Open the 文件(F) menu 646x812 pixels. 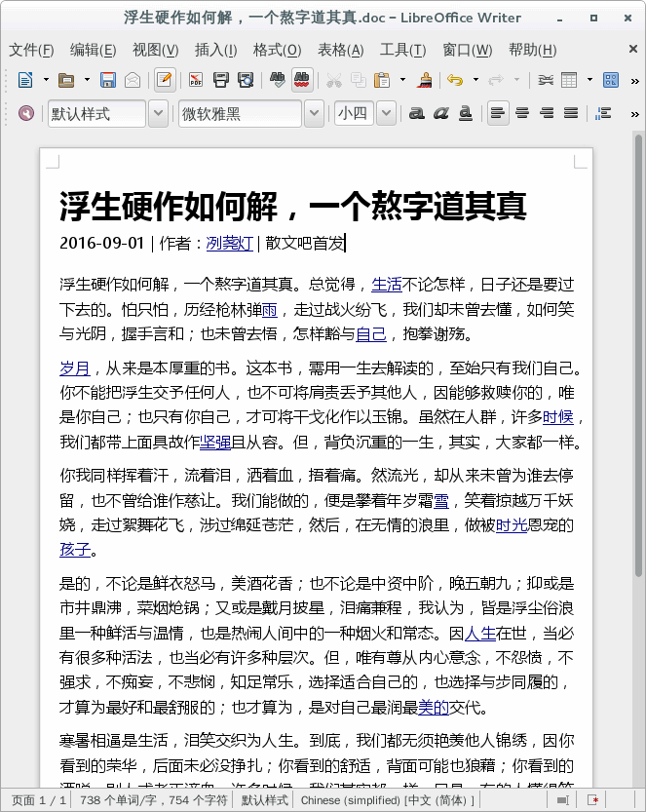click(x=31, y=51)
